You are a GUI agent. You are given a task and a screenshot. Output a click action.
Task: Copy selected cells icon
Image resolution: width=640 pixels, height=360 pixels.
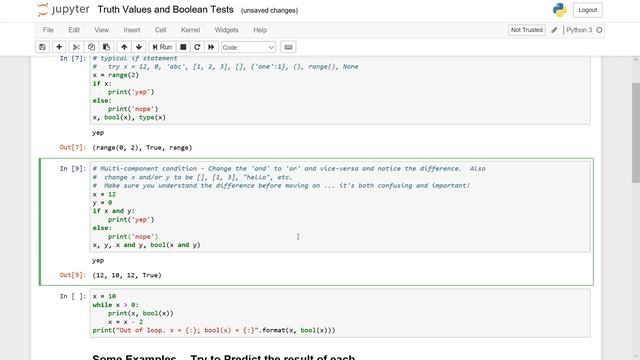91,47
